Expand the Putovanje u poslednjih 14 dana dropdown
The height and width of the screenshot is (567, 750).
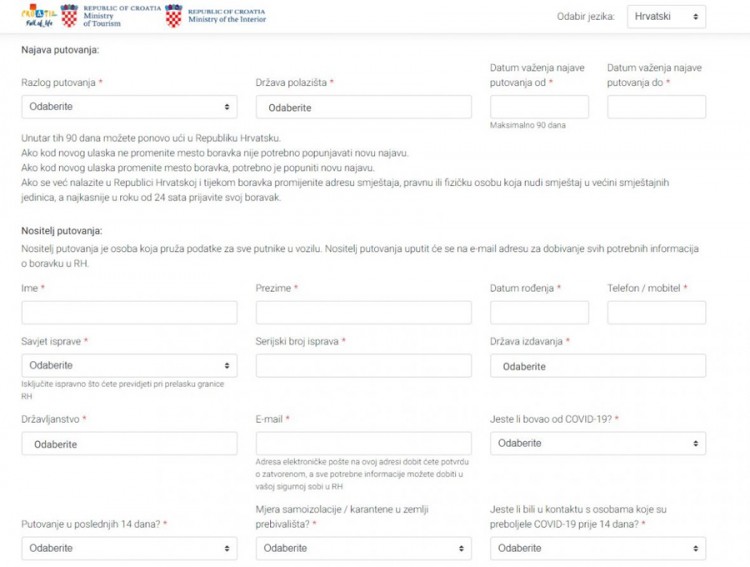(x=129, y=548)
